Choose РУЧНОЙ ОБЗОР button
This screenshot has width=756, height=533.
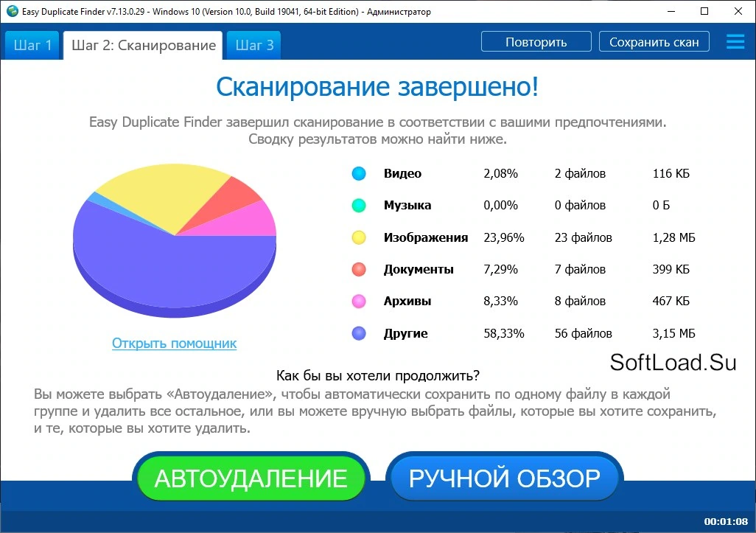click(505, 478)
